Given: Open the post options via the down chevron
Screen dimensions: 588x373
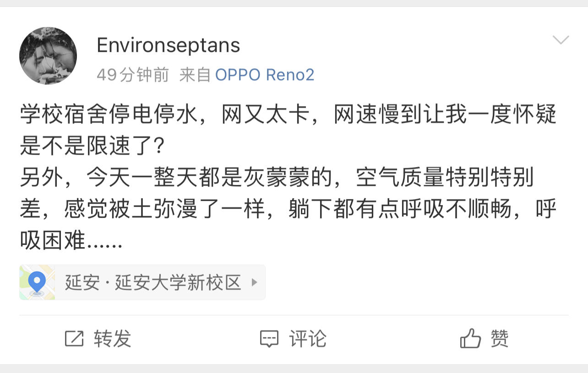Looking at the screenshot, I should (561, 40).
